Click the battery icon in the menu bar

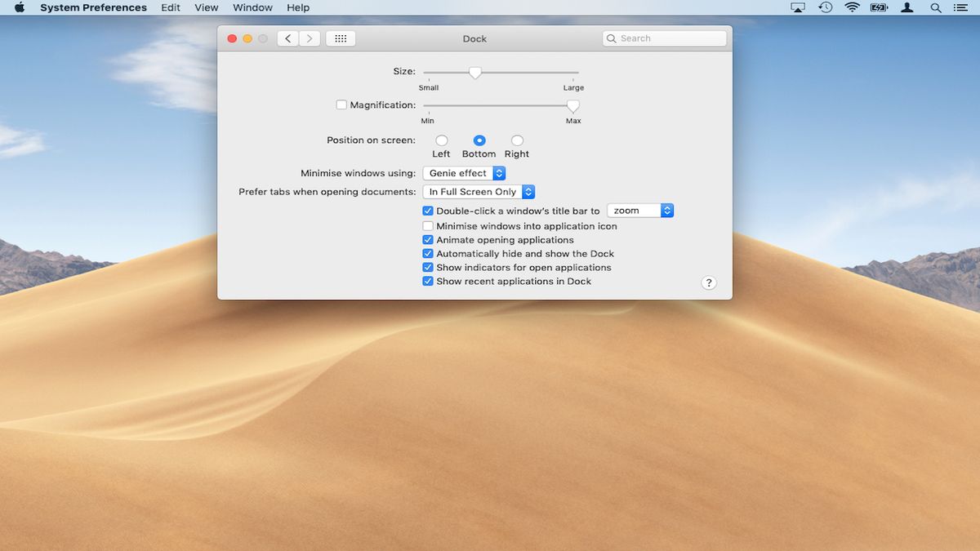click(878, 7)
